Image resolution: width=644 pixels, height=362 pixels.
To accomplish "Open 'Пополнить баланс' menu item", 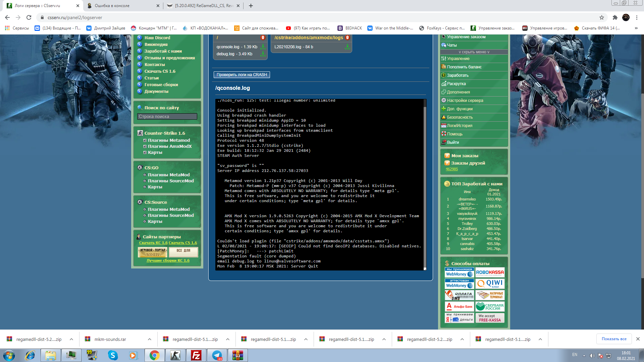I will pos(464,67).
